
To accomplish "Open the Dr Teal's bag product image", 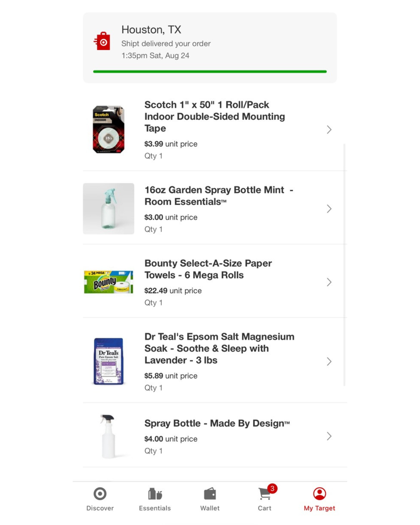I will (x=108, y=361).
